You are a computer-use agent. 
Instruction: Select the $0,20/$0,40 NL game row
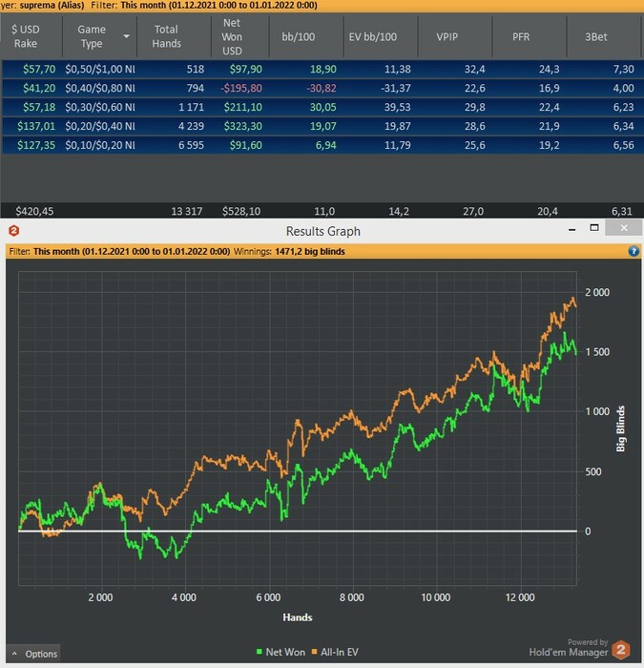click(322, 126)
